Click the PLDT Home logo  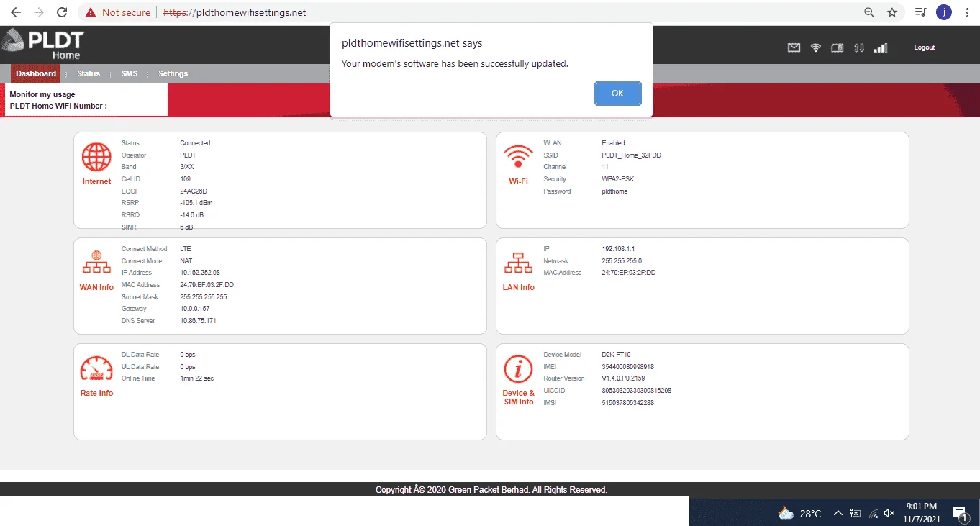(x=43, y=45)
